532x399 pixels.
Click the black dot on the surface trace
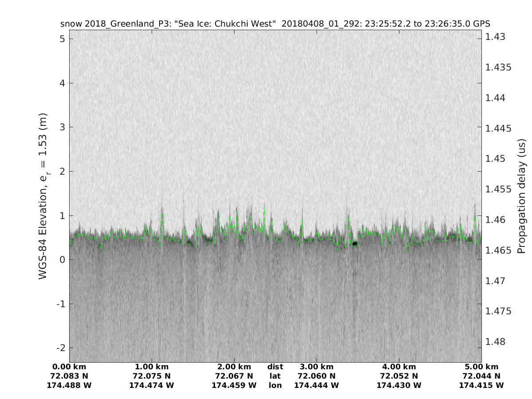[x=355, y=244]
